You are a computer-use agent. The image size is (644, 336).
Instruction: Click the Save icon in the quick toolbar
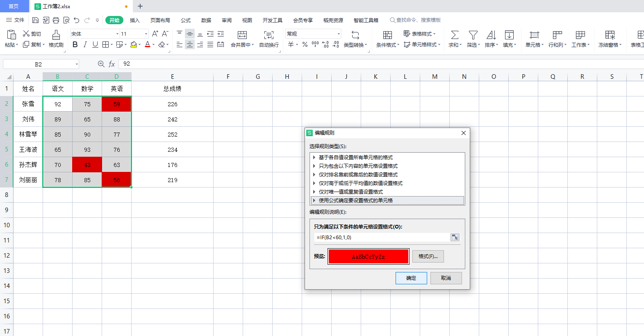point(36,20)
